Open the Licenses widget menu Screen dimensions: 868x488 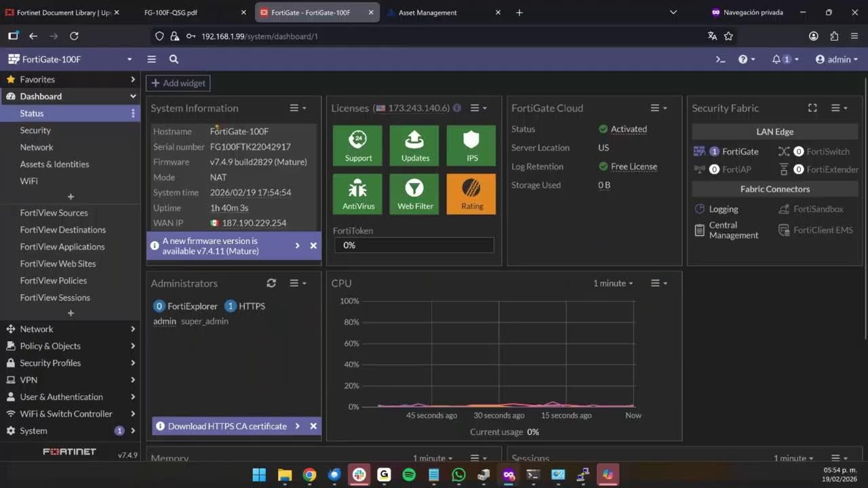(479, 108)
